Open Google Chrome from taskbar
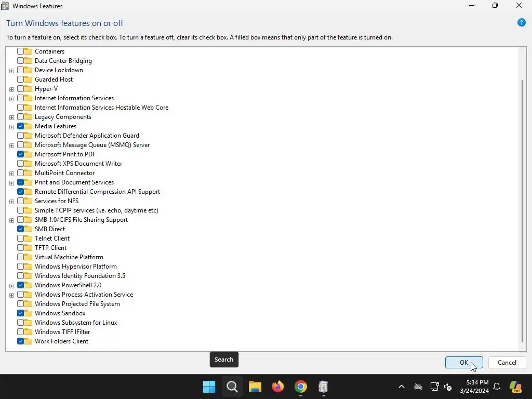The height and width of the screenshot is (399, 532). coord(301,387)
